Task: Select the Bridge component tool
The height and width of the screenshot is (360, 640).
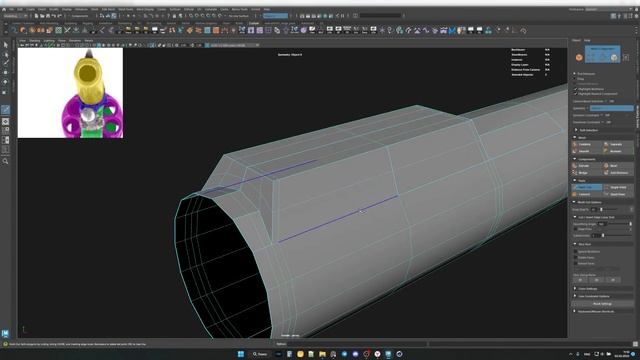Action: coord(587,173)
